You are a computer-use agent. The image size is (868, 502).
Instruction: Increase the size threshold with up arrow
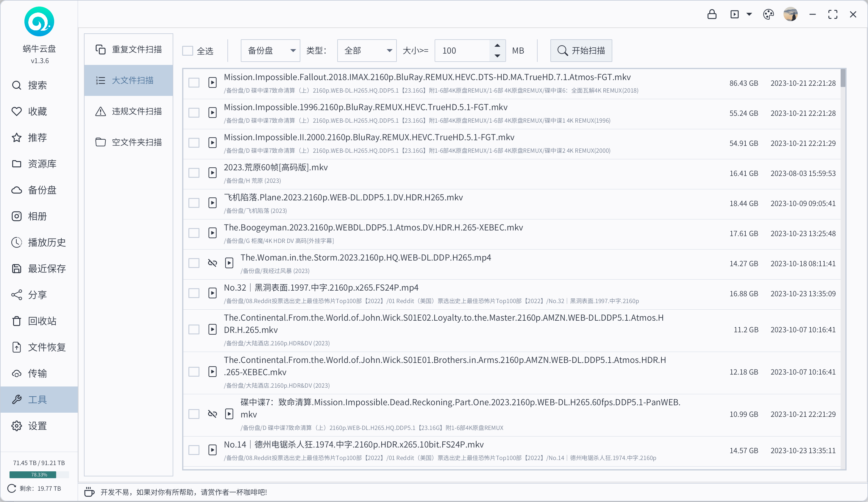497,46
